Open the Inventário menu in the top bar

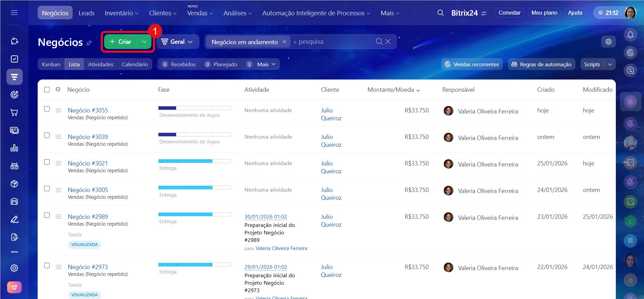coord(121,13)
